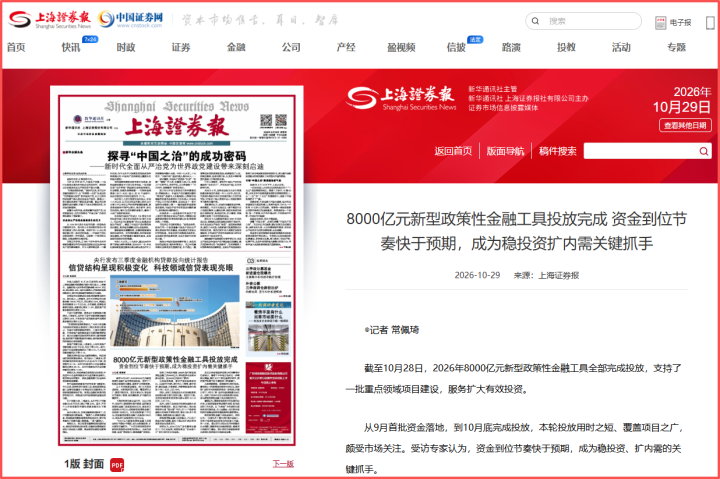Click the 稿件搜索 link
The width and height of the screenshot is (720, 479).
[x=557, y=151]
